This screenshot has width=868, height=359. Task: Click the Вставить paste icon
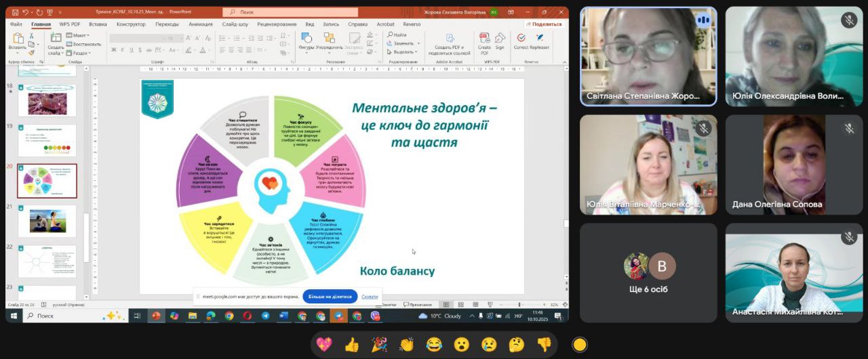click(x=17, y=41)
